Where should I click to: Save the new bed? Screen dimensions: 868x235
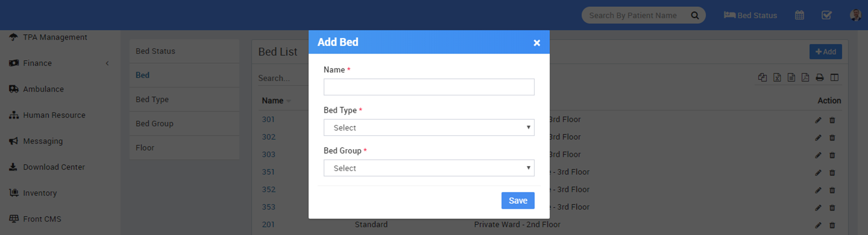click(517, 201)
